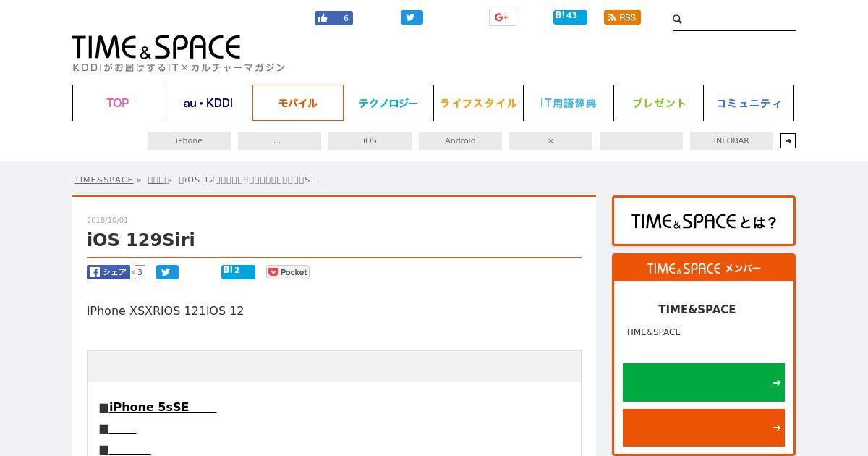The height and width of the screenshot is (456, 868).
Task: Select the Android tag button
Action: (x=460, y=140)
